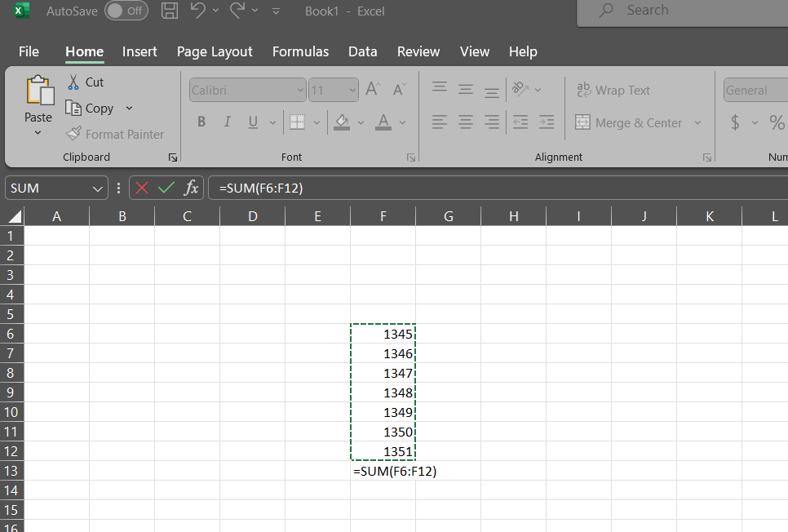The image size is (788, 532).
Task: Click the Center alignment icon
Action: tap(466, 122)
